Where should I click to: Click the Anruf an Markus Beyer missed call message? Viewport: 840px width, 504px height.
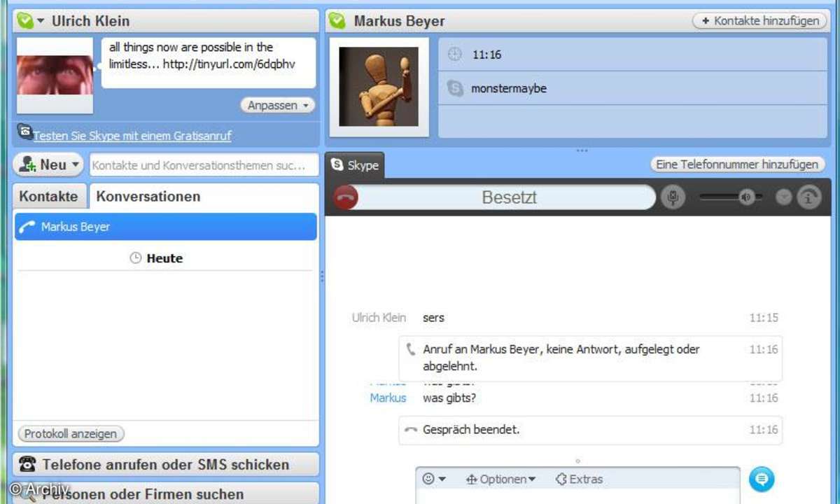click(590, 358)
